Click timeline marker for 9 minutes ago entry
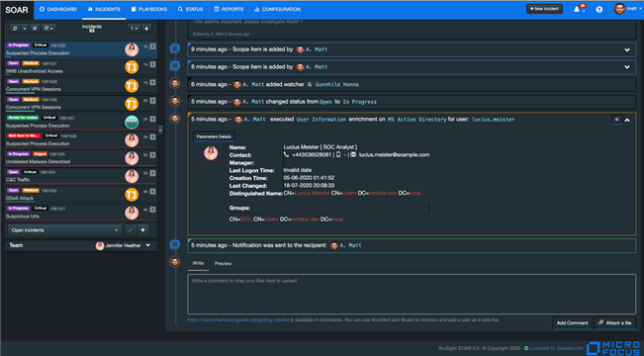This screenshot has width=644, height=356. (x=175, y=48)
